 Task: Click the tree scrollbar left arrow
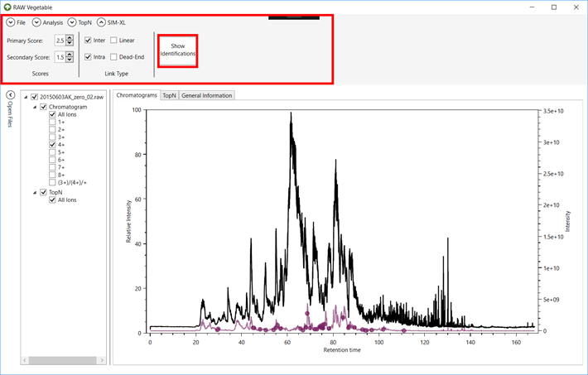point(25,360)
